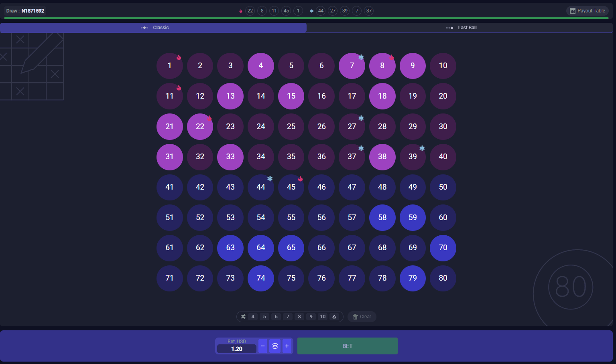Increase the bet amount with plus
Screen dimensions: 616x364
coord(287,346)
